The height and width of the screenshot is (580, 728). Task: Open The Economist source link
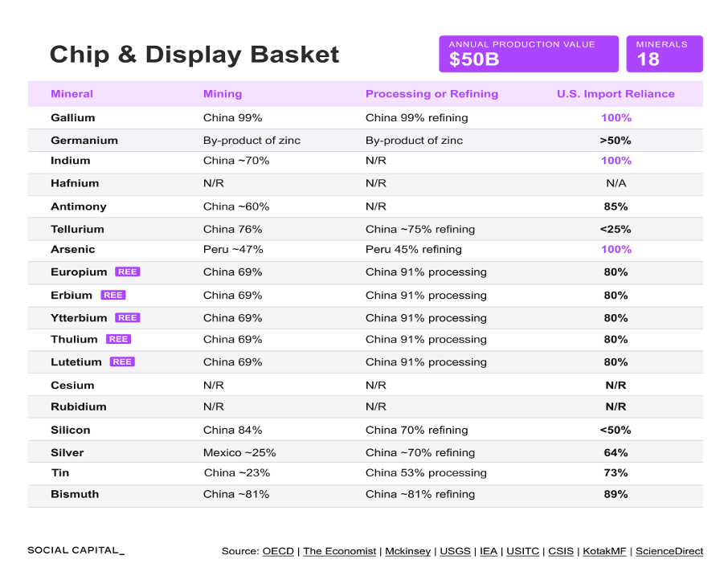[x=339, y=551]
